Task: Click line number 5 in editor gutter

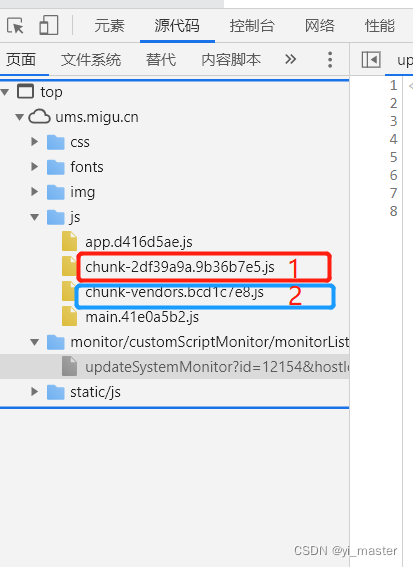Action: click(x=393, y=157)
